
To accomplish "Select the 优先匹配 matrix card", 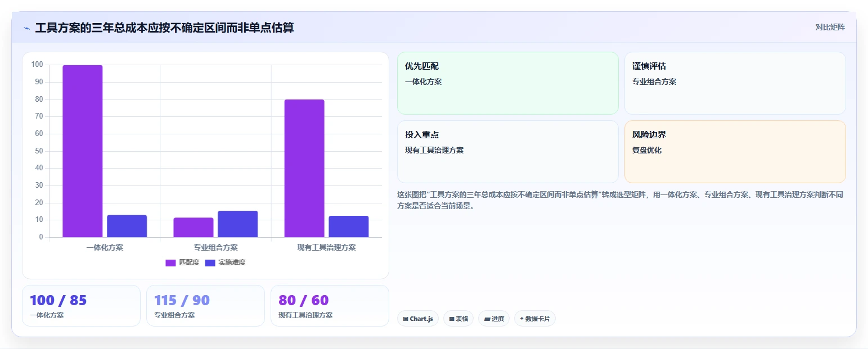I will pos(508,83).
